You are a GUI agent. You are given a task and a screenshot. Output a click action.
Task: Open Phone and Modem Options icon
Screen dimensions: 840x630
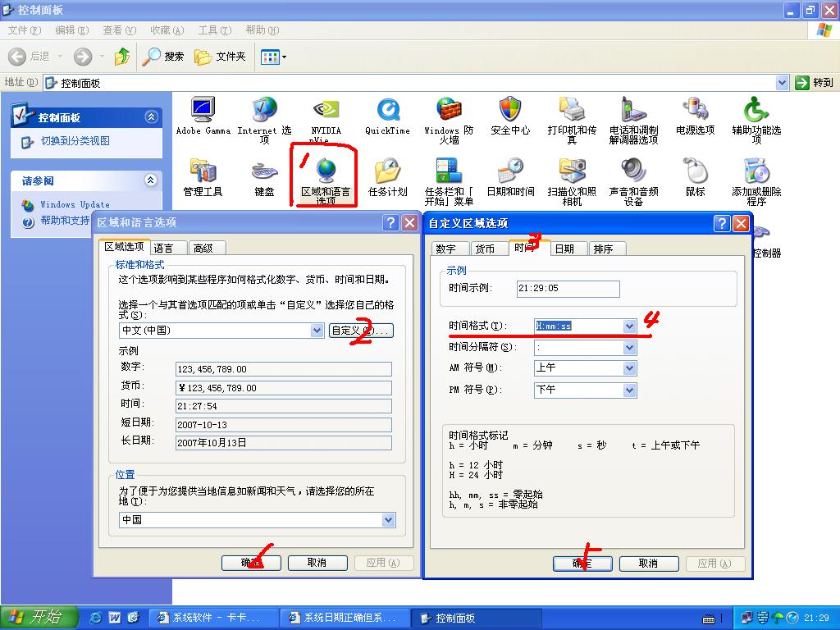[633, 109]
